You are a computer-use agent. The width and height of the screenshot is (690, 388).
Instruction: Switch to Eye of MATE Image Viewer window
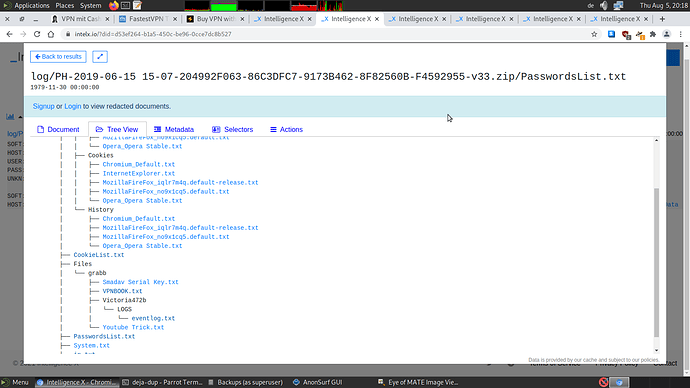418,382
